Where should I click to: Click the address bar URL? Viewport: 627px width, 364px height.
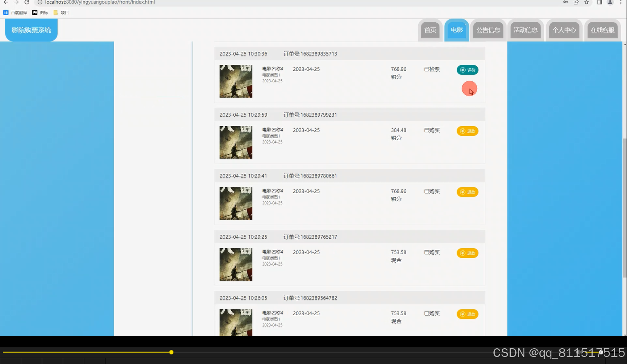100,2
